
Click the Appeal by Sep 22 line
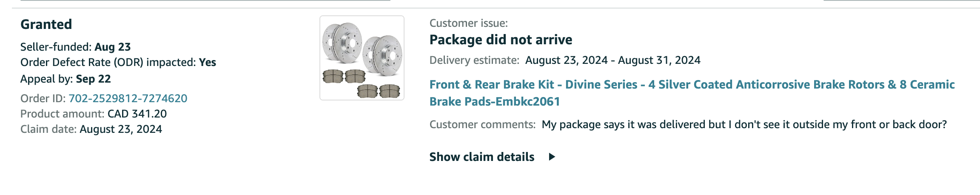click(66, 79)
